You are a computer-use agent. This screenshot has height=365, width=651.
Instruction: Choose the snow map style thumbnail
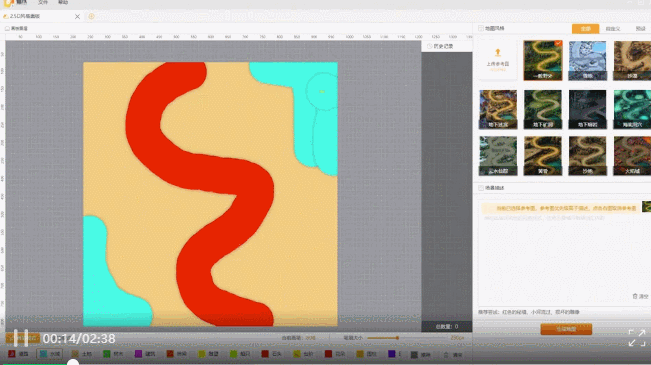[587, 61]
